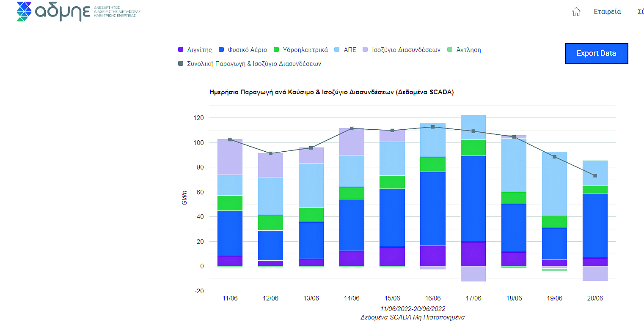Click the light blue ΑΠΕ legend dot
The image size is (644, 322).
pyautogui.click(x=337, y=50)
